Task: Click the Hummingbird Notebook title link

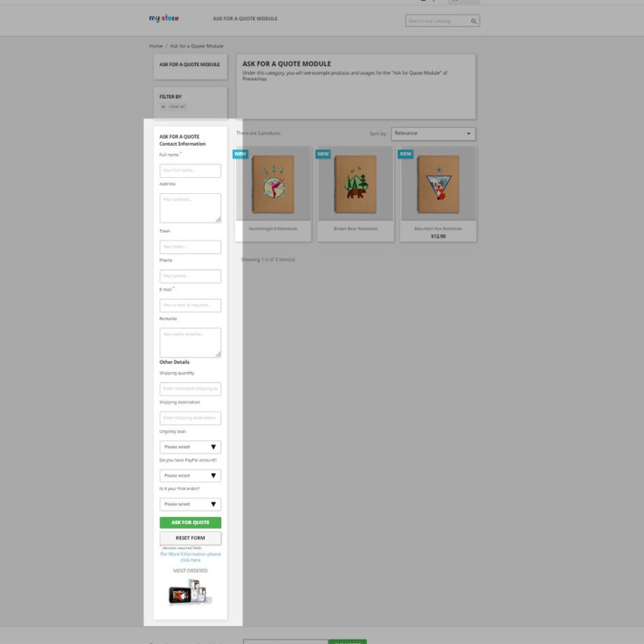Action: click(x=273, y=229)
